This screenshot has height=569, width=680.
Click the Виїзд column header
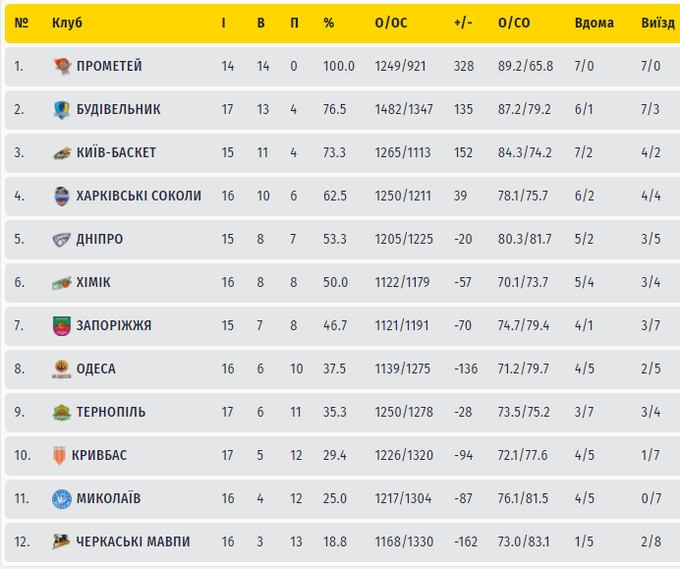657,23
